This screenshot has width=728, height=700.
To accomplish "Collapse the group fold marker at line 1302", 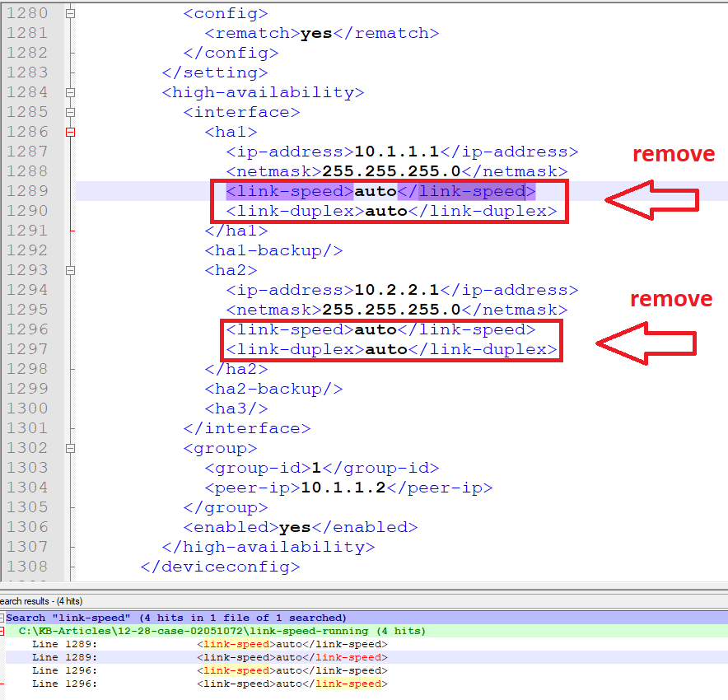I will (70, 448).
